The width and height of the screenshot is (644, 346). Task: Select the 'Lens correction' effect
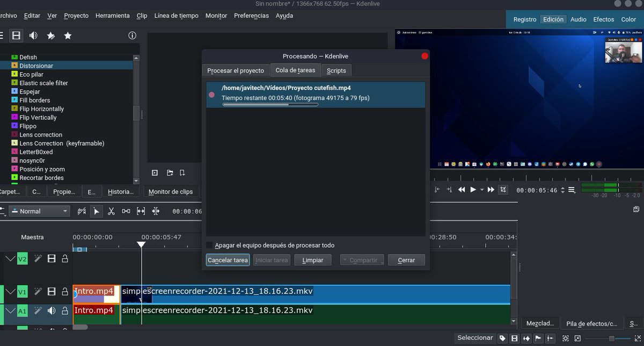tap(41, 135)
